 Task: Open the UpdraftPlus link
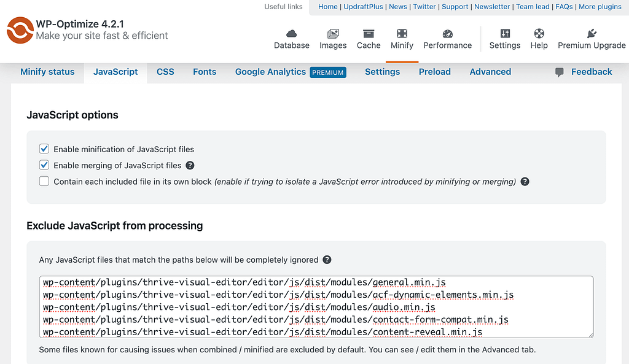coord(364,7)
